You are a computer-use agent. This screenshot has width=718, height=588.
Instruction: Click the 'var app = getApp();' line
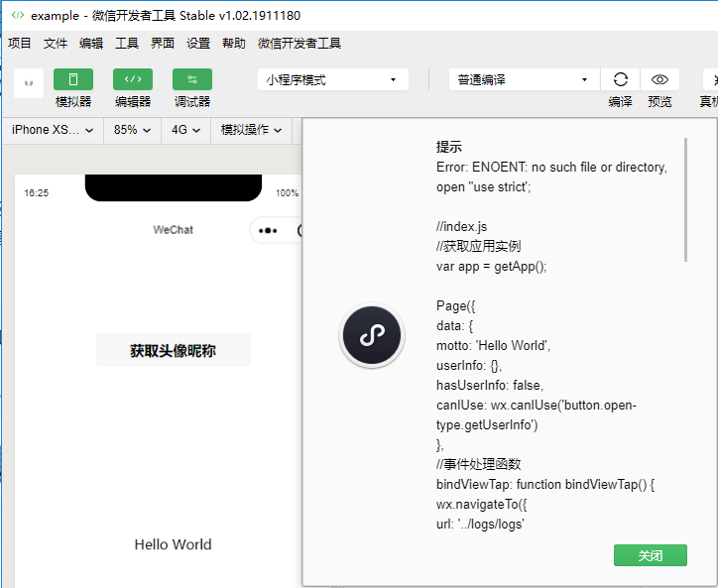(491, 267)
